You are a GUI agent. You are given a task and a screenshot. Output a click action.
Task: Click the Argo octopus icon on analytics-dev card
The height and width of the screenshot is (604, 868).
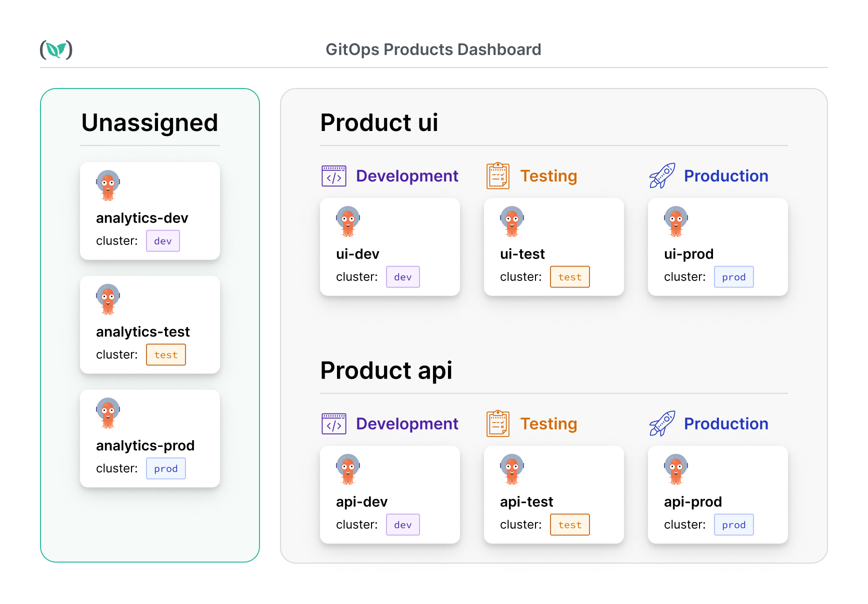(108, 185)
